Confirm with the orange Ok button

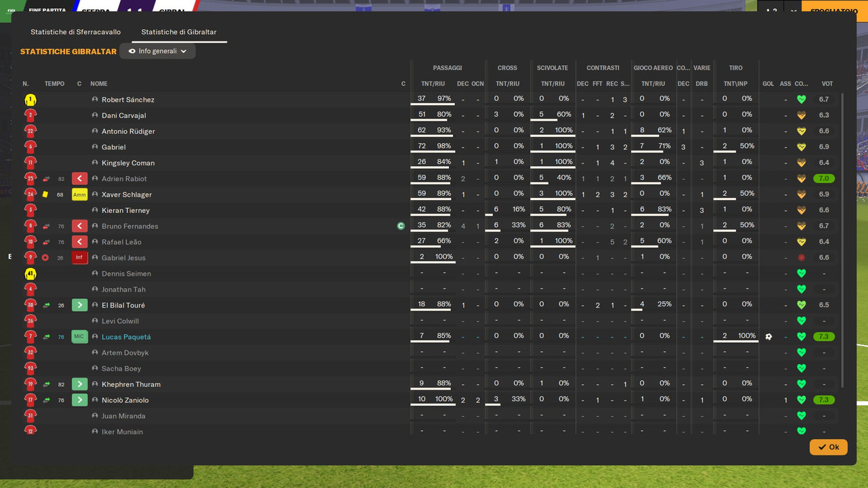pos(828,447)
